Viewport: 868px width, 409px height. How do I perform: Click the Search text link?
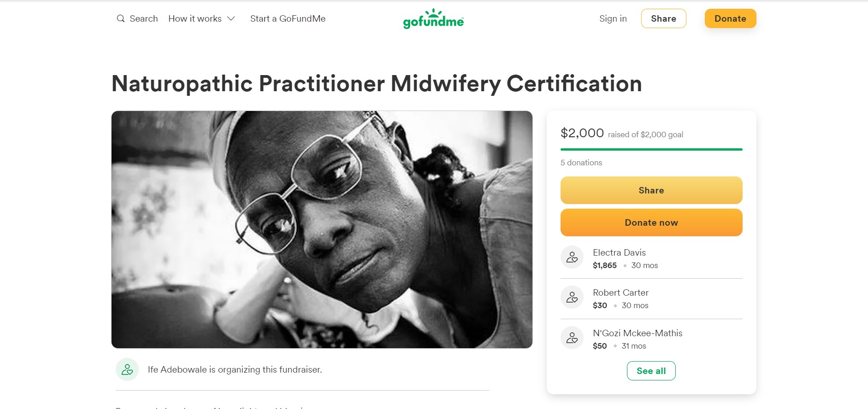pyautogui.click(x=143, y=18)
